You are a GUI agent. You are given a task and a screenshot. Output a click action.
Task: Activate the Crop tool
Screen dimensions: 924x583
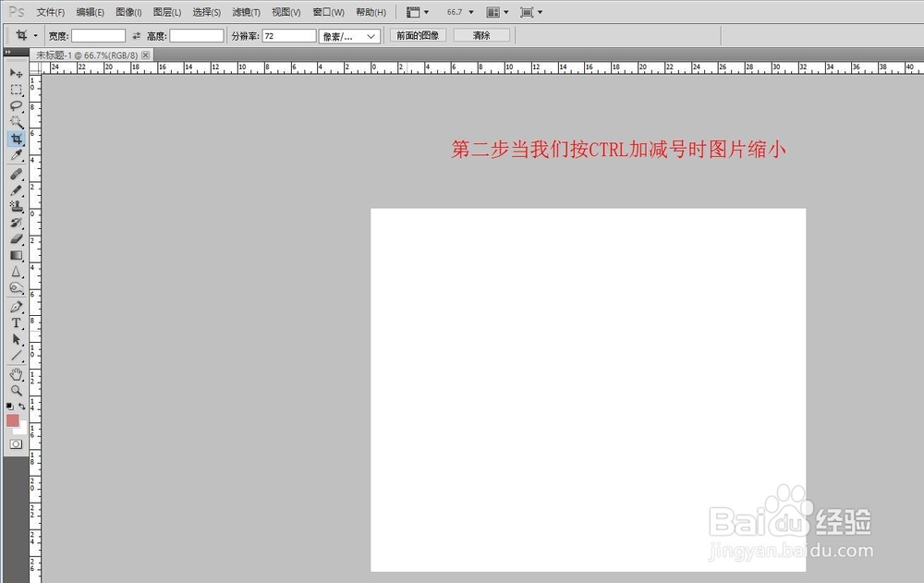click(16, 139)
